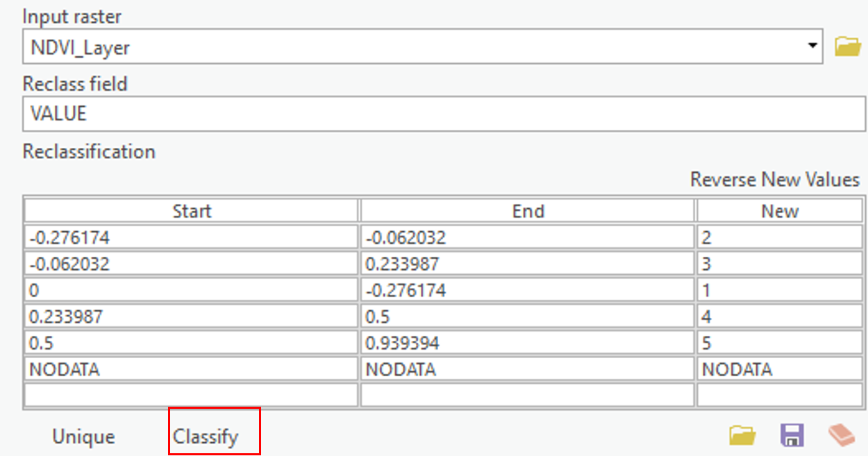Screen dimensions: 868x456
Task: Open the NDVI_Layer input raster combo box
Action: coord(417,47)
